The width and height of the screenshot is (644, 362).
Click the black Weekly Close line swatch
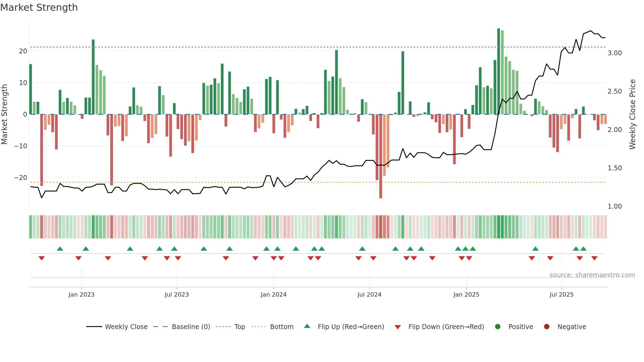tap(94, 327)
